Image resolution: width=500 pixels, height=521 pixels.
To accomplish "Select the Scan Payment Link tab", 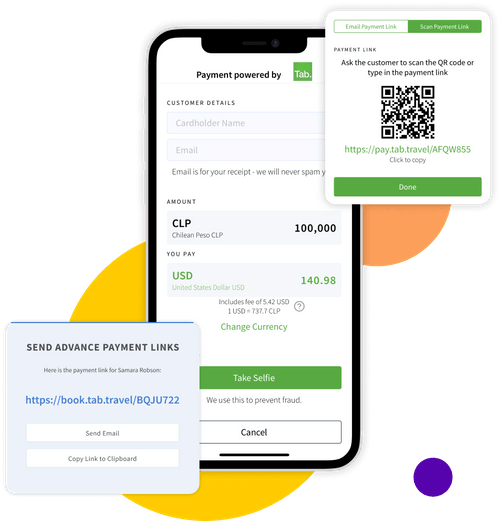I will click(x=444, y=27).
